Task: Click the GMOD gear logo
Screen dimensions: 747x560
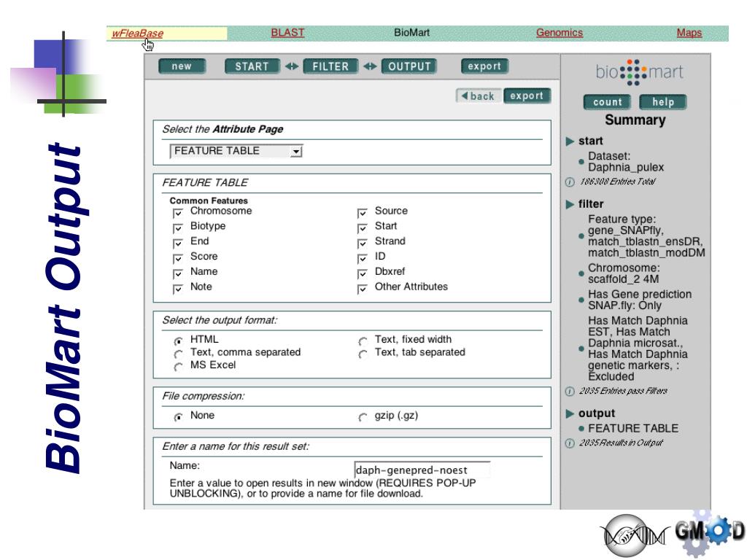Action: tap(710, 532)
